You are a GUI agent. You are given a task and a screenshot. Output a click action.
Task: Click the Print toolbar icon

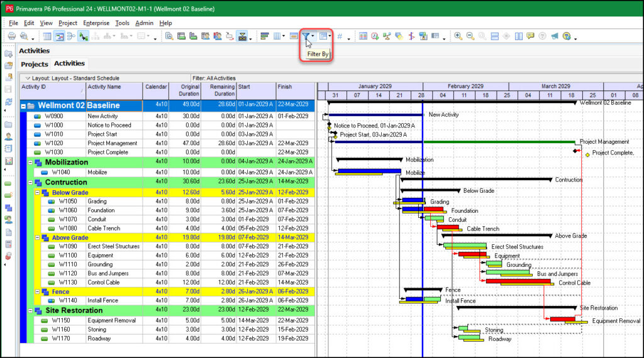click(11, 36)
